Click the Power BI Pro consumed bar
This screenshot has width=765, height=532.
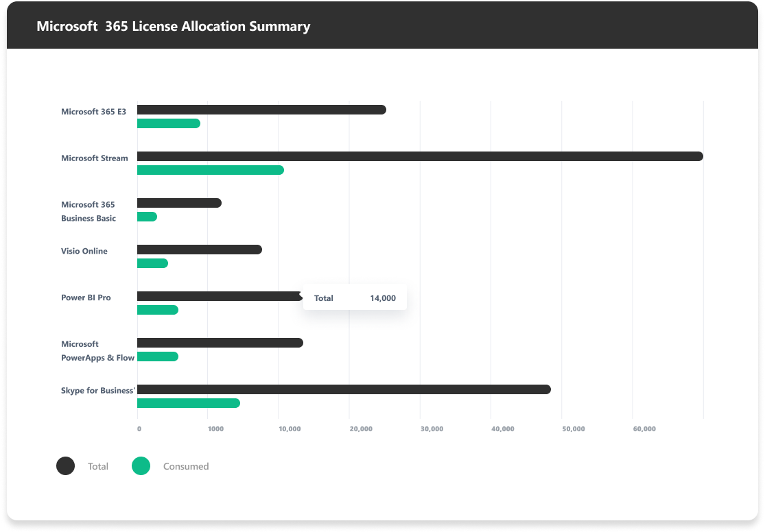point(158,310)
